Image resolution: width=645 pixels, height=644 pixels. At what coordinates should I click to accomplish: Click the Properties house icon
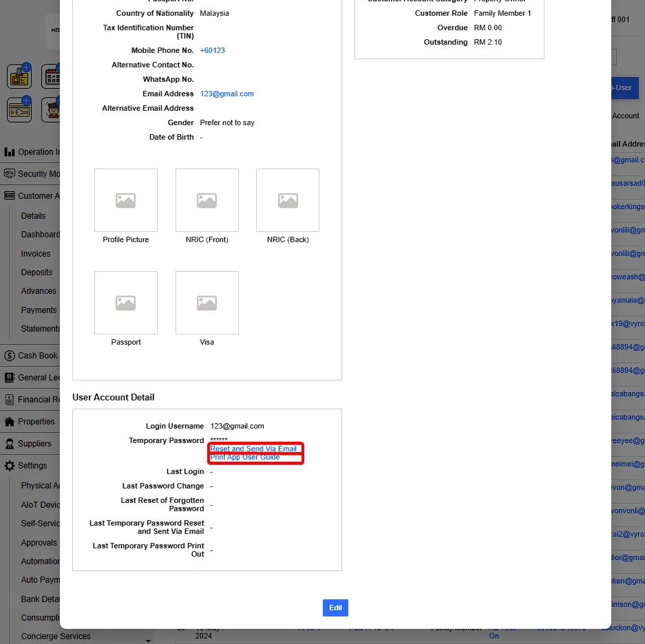click(x=10, y=422)
